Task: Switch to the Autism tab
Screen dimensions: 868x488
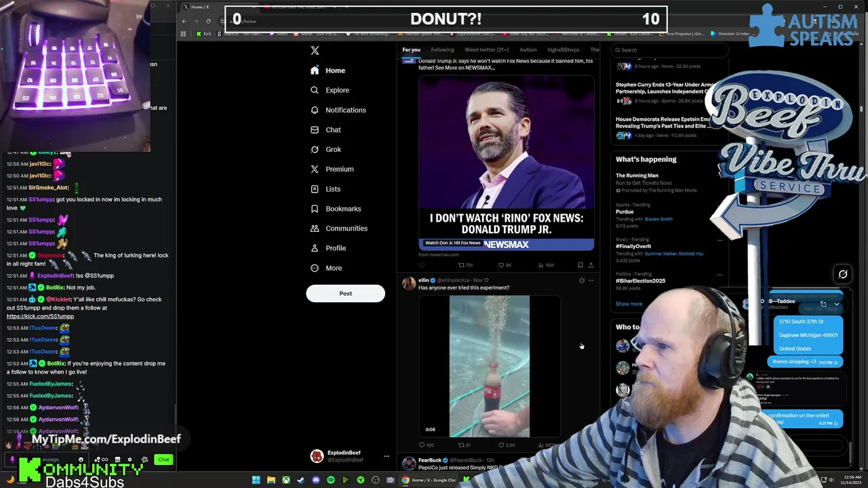Action: coord(528,49)
